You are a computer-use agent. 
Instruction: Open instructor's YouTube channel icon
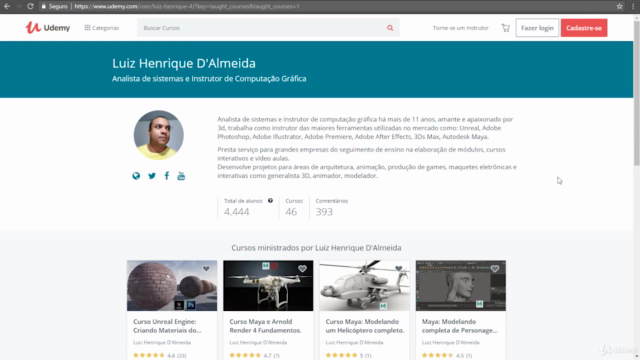pos(181,176)
